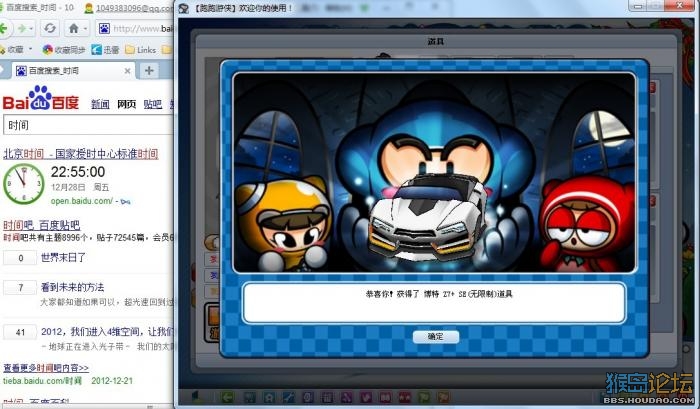700x409 pixels.
Task: Reload the Baidu page with the refresh icon
Action: click(50, 29)
